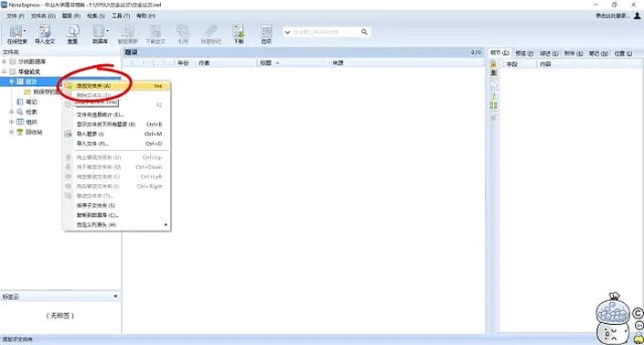
Task: Sort records by the 年份 column header
Action: (x=185, y=63)
